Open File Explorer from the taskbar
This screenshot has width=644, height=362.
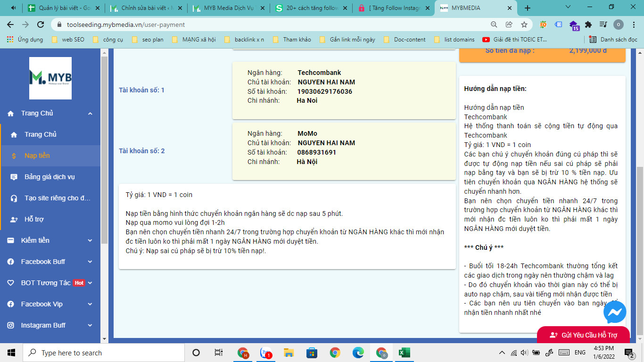(289, 353)
